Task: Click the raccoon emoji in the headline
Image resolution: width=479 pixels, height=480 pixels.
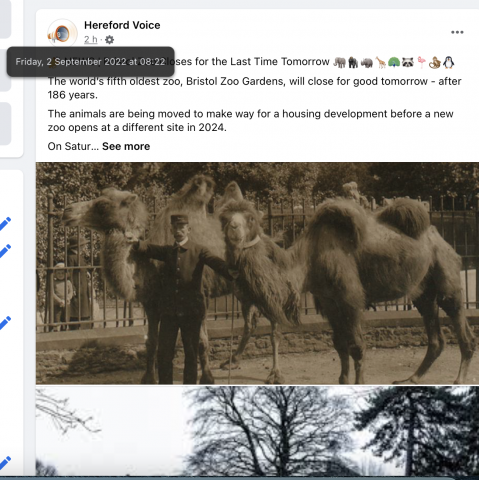Action: (x=408, y=62)
